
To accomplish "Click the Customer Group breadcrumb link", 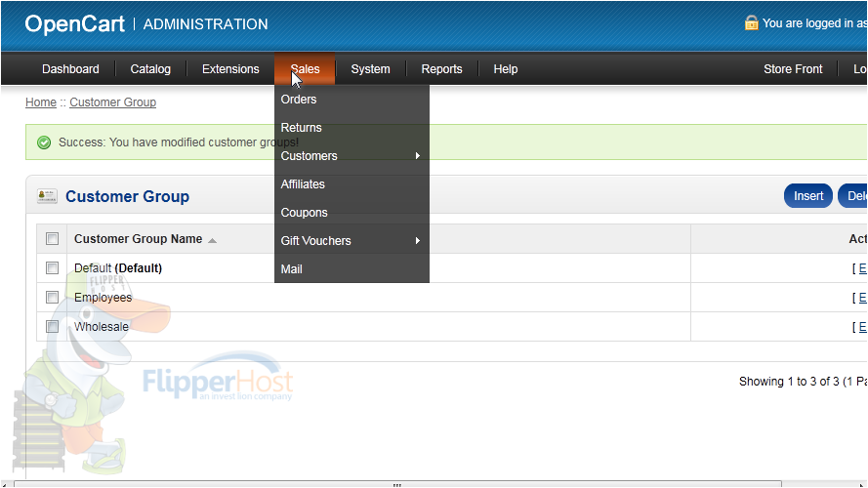I will [x=113, y=102].
